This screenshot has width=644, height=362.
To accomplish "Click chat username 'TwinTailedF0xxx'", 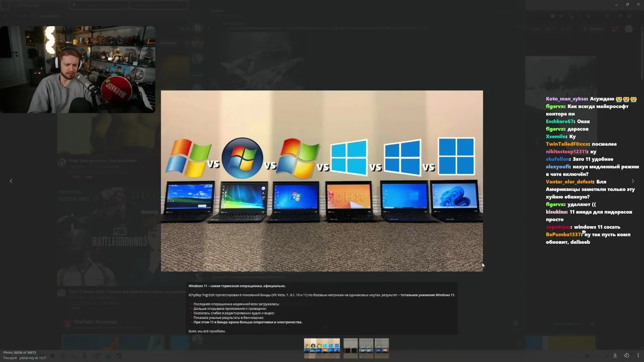I will 567,144.
